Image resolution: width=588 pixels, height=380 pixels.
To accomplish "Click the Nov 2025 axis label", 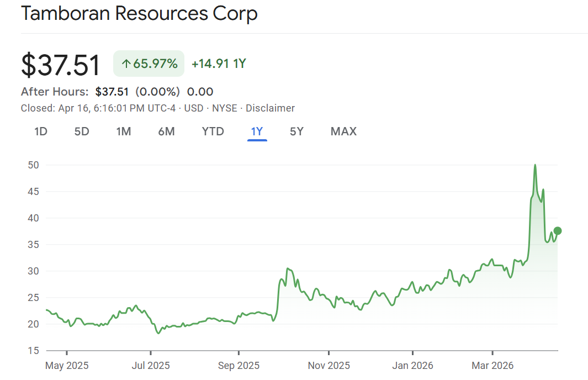I will (329, 366).
